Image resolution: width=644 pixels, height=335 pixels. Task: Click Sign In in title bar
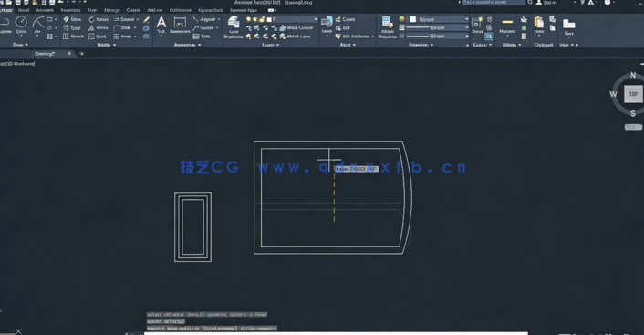pyautogui.click(x=547, y=3)
